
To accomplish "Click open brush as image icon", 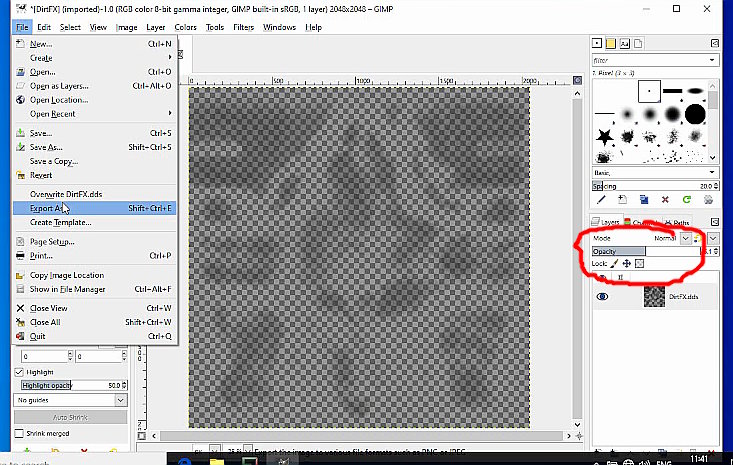I will [708, 200].
